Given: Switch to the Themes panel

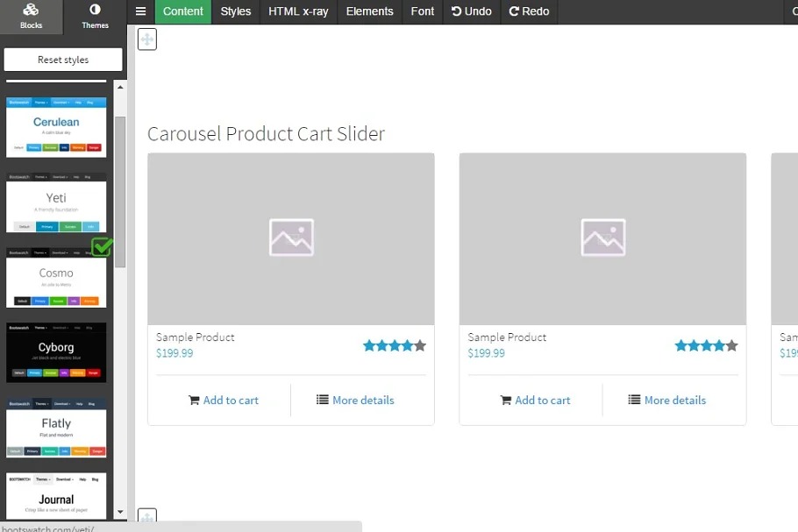Looking at the screenshot, I should click(x=95, y=17).
